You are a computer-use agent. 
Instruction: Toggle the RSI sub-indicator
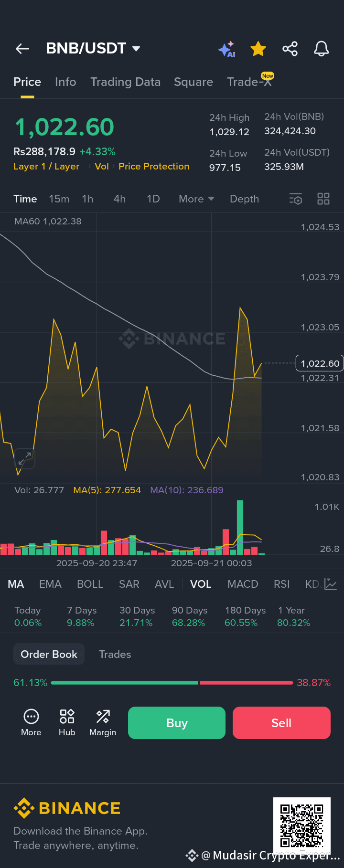(x=282, y=584)
